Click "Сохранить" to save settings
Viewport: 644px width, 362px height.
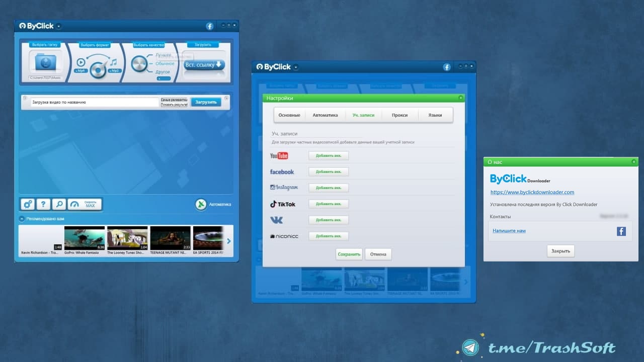point(349,254)
